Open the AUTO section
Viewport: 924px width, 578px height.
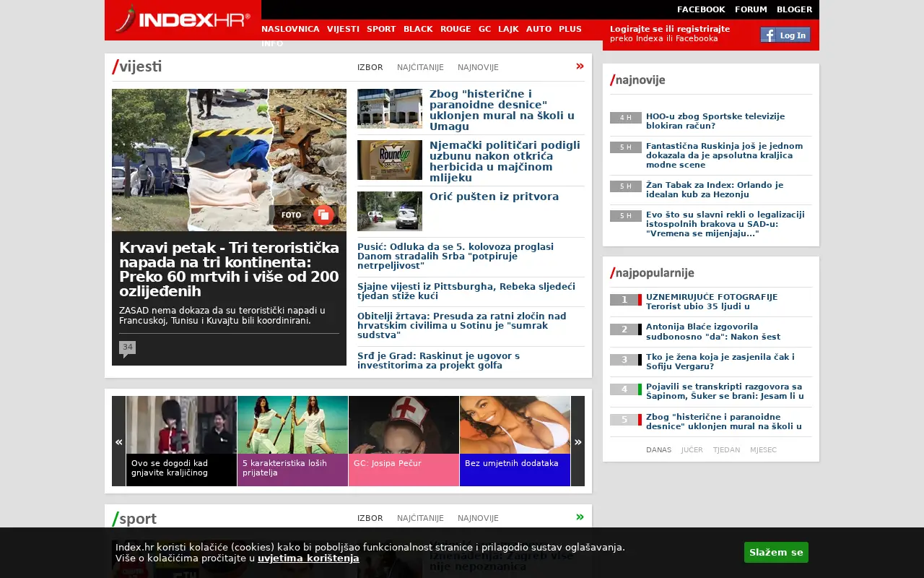coord(539,29)
